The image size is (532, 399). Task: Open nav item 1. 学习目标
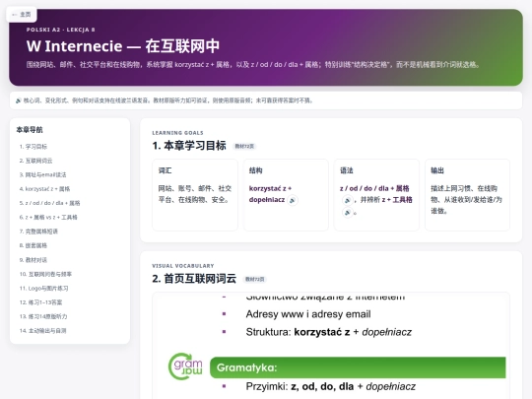(x=33, y=147)
